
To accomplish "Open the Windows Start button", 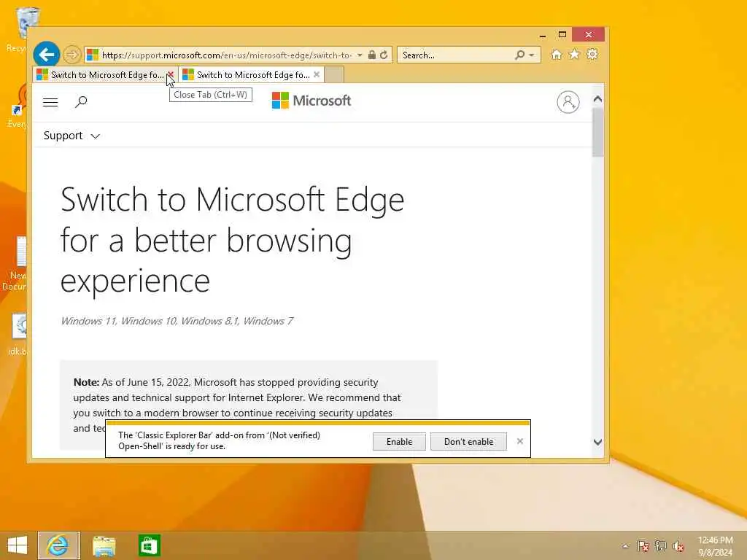I will pos(18,545).
